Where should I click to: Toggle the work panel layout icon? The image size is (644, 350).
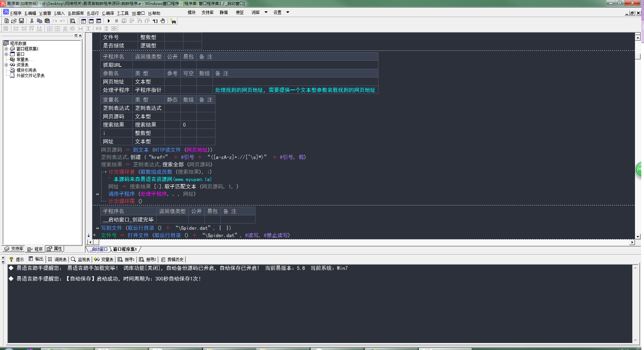[x=83, y=21]
